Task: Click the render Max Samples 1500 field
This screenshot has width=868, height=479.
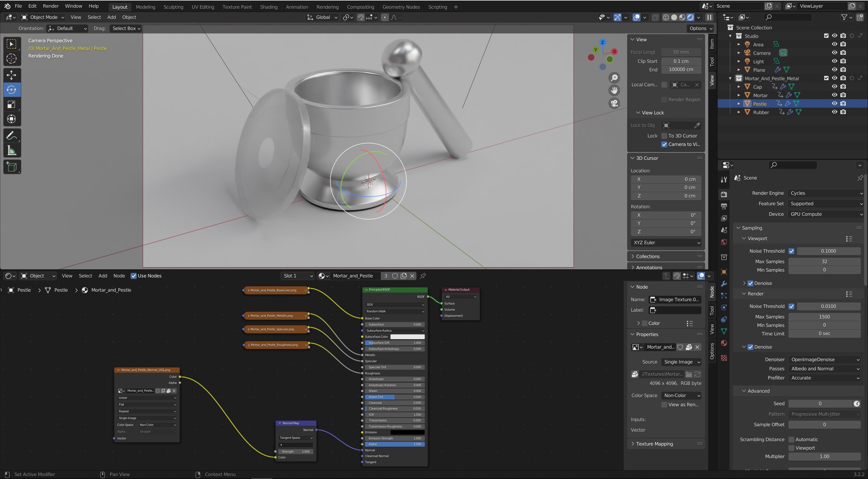Action: click(x=824, y=317)
